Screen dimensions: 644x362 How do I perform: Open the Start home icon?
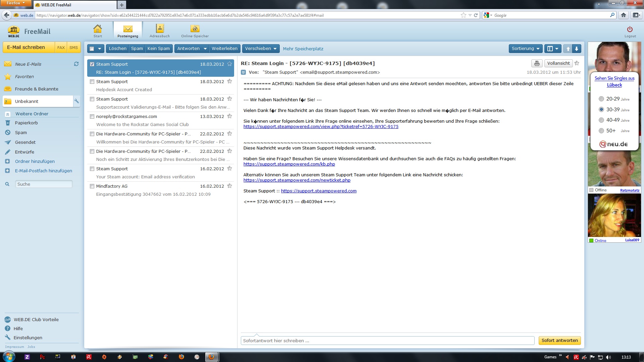point(98,31)
